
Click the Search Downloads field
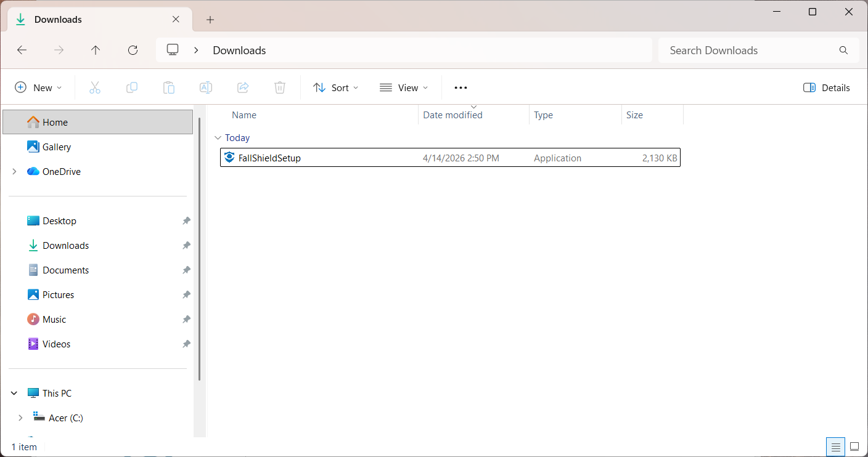(x=759, y=51)
